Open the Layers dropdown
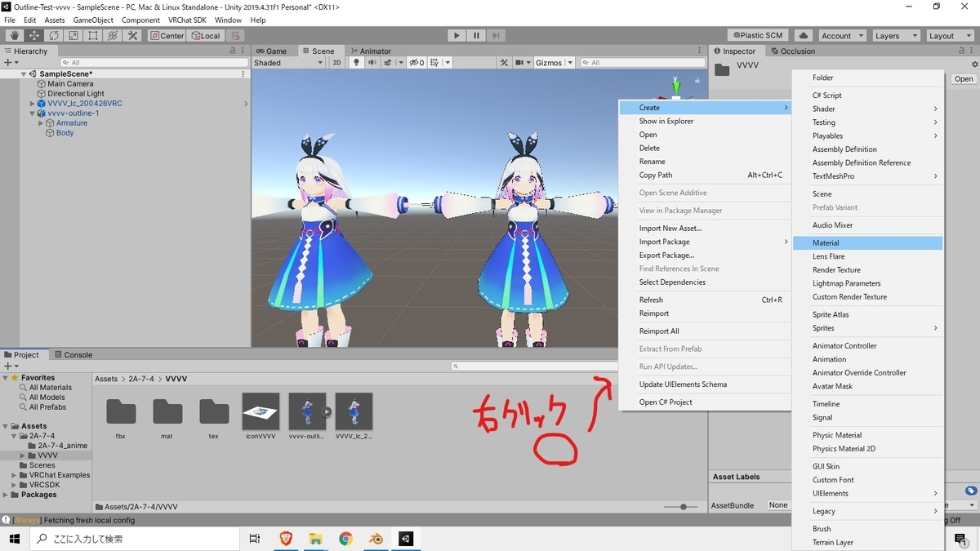The height and width of the screenshot is (551, 980). [896, 36]
